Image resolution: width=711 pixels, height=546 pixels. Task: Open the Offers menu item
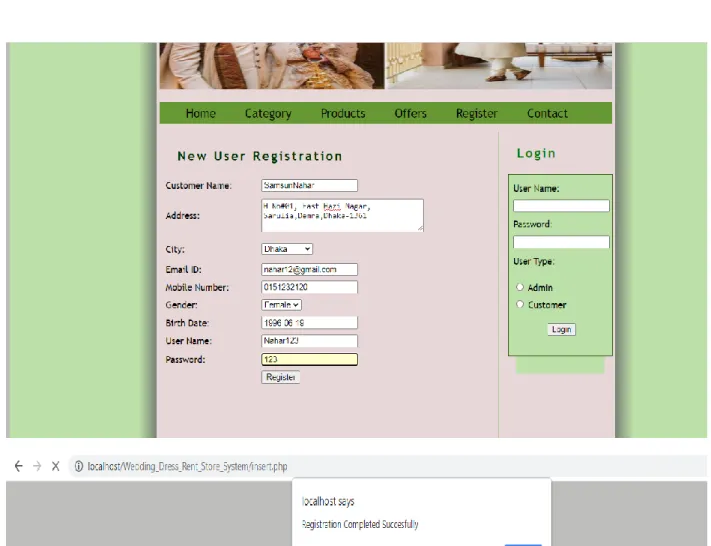tap(410, 113)
